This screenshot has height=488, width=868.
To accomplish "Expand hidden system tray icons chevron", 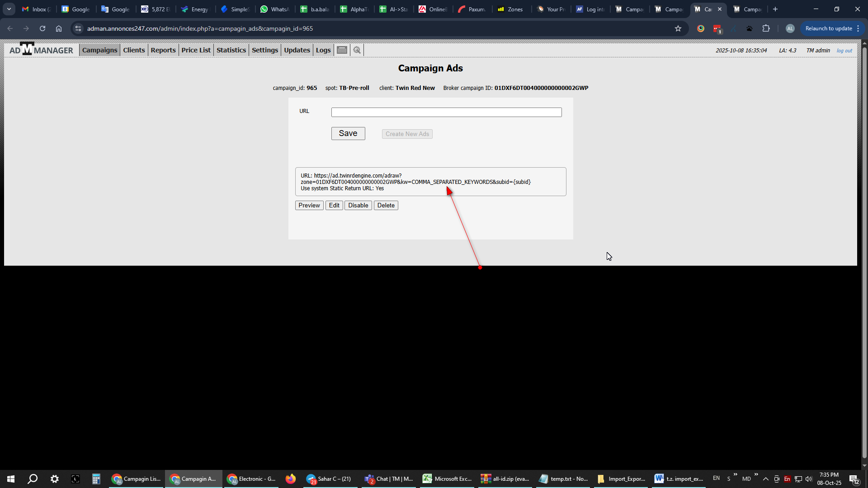I will pos(765,479).
